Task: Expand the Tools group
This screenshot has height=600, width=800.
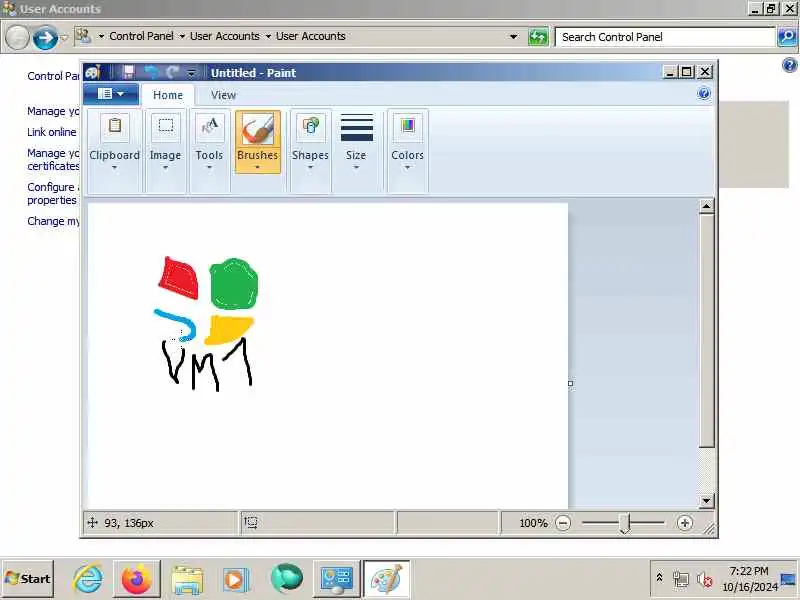Action: pyautogui.click(x=209, y=150)
